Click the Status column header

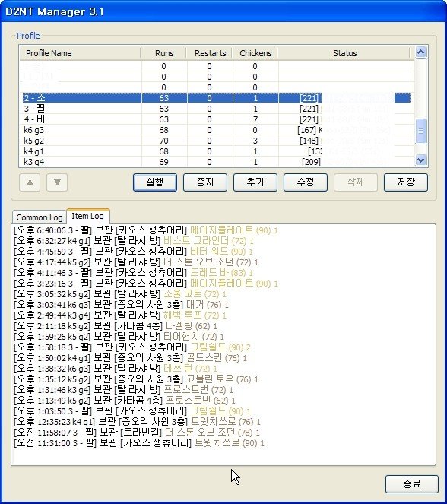(x=344, y=53)
